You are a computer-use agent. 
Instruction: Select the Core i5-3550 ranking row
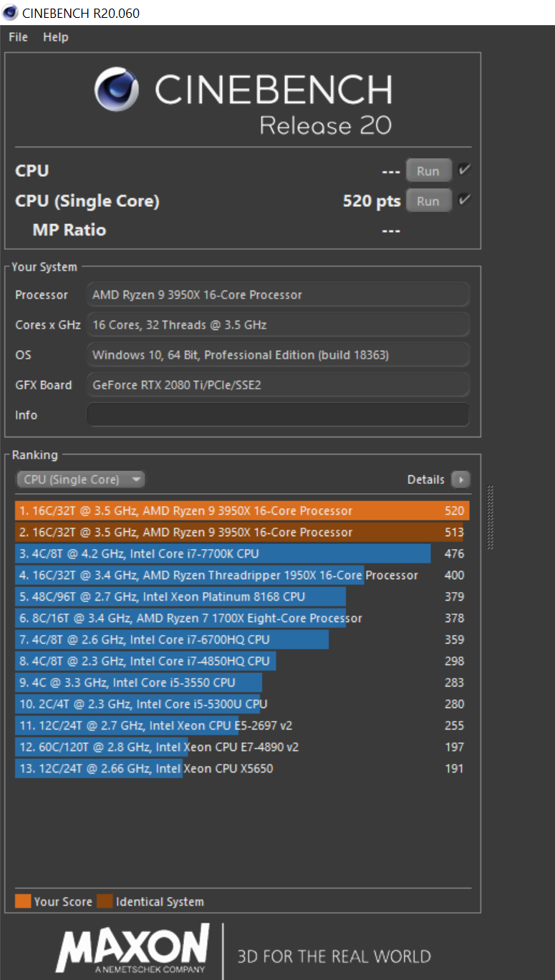[242, 683]
